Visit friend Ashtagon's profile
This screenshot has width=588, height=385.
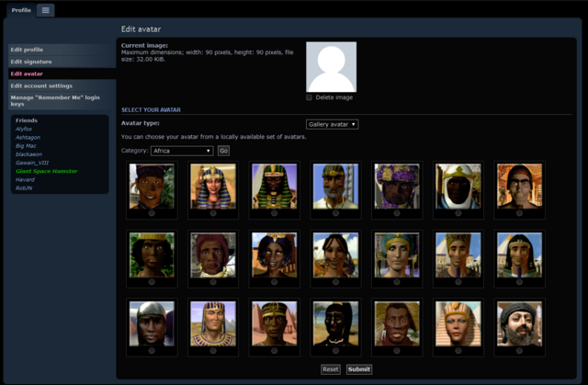(x=28, y=137)
